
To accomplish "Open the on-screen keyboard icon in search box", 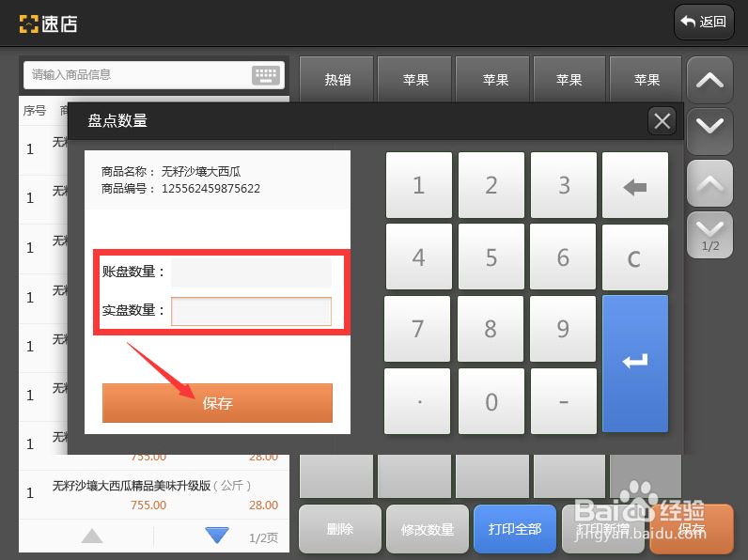I will tap(266, 75).
